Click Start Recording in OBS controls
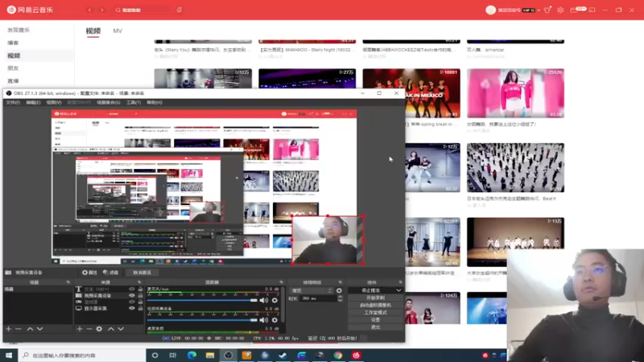Screen dimensions: 644x362 [x=375, y=298]
